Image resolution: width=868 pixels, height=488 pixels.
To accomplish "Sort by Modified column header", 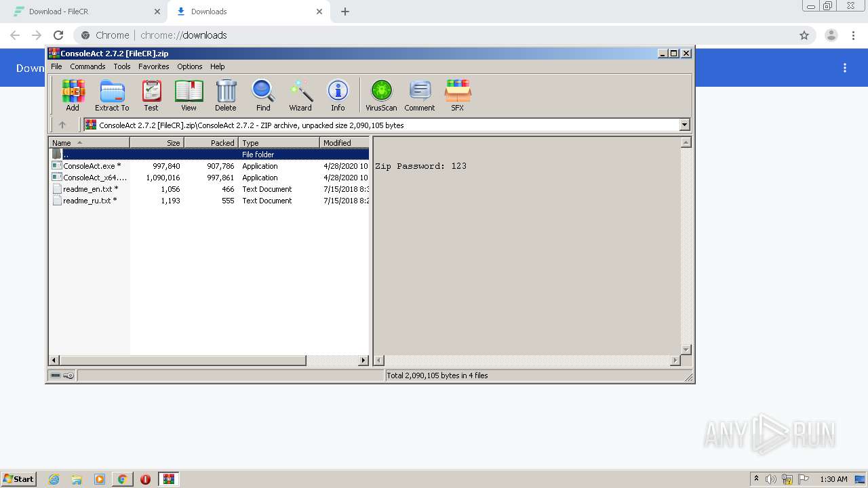I will [x=344, y=142].
